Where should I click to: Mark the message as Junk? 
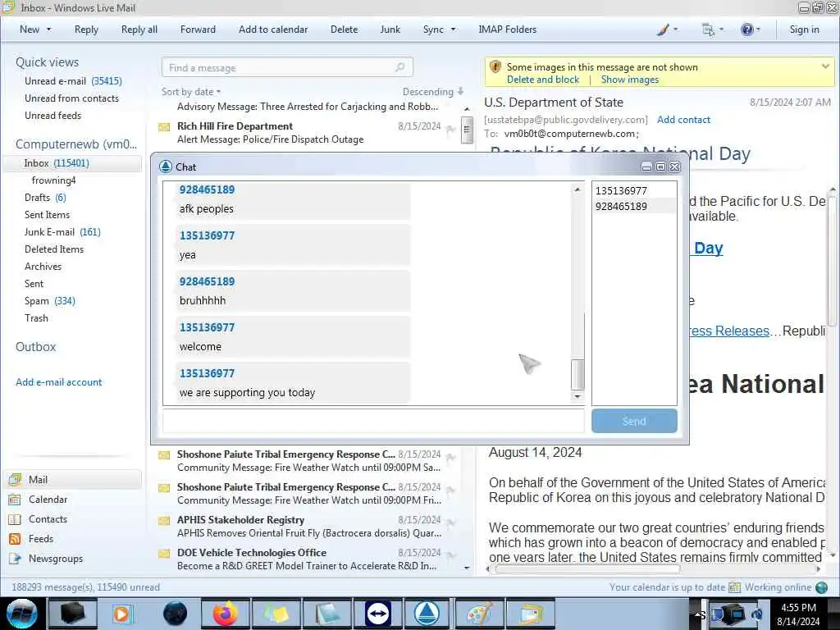(x=390, y=30)
